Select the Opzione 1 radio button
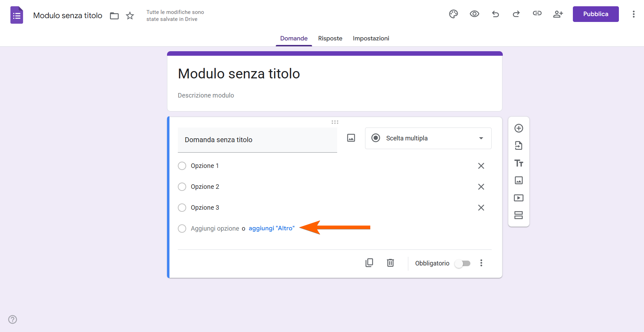 pos(182,166)
